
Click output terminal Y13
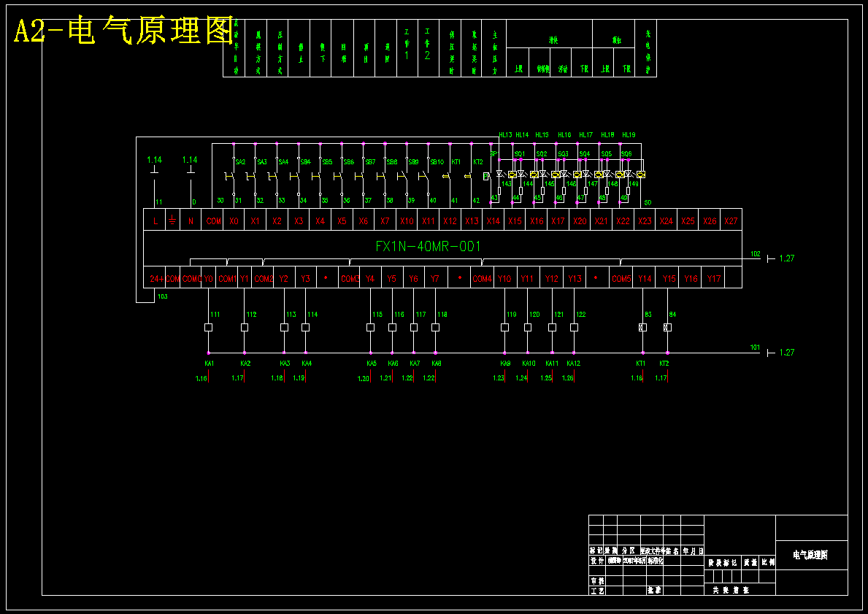(x=575, y=279)
